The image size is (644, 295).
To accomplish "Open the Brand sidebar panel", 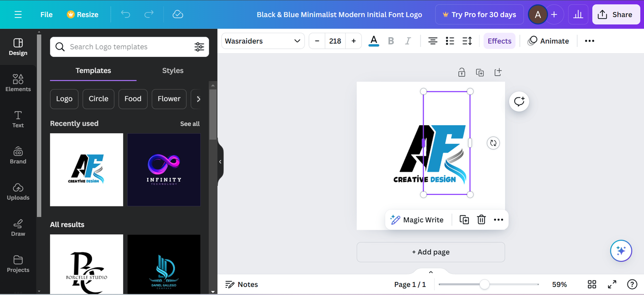I will 18,155.
